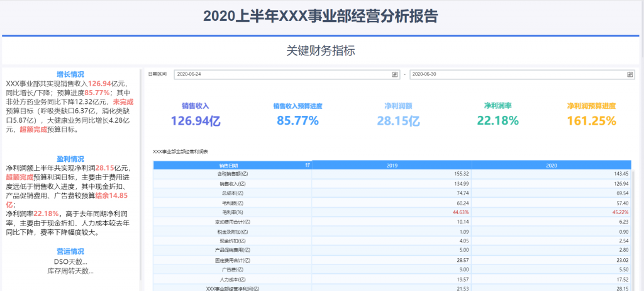Open calendar picker for end date 2020-06-30
This screenshot has width=644, height=291.
tap(630, 74)
